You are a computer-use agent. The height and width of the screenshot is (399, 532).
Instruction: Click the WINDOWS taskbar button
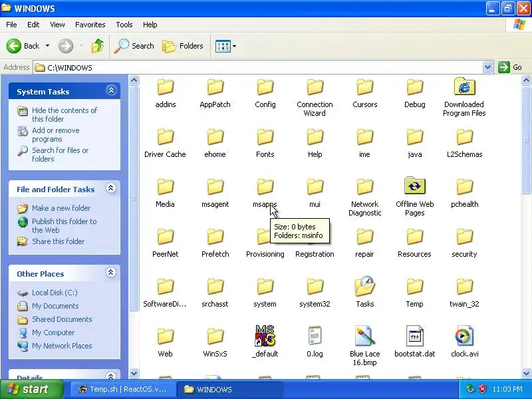pos(231,389)
